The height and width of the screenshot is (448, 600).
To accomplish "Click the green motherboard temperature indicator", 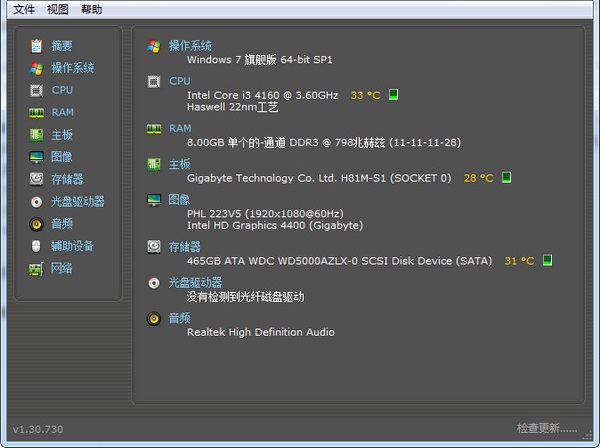I will (506, 178).
